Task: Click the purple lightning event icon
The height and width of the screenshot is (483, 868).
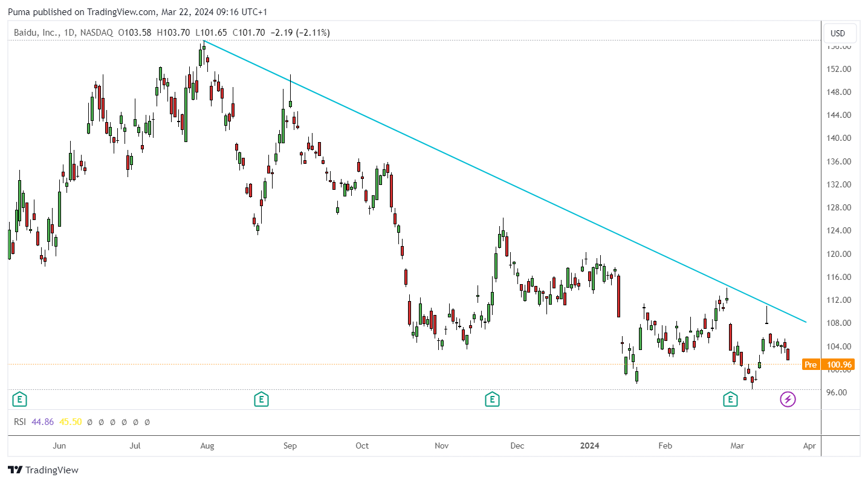Action: click(788, 399)
